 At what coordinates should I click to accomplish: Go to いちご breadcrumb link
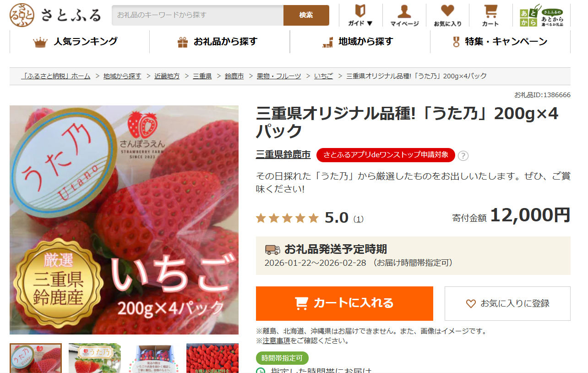[323, 76]
